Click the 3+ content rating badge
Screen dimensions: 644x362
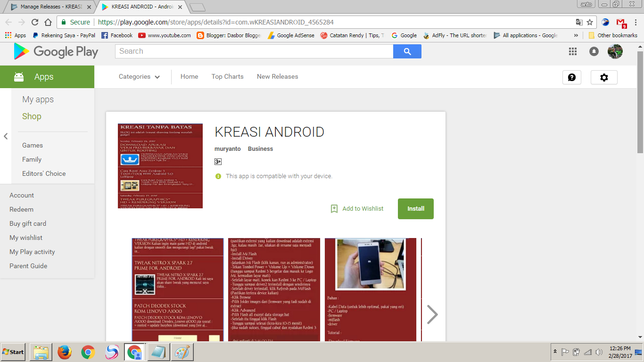[218, 162]
